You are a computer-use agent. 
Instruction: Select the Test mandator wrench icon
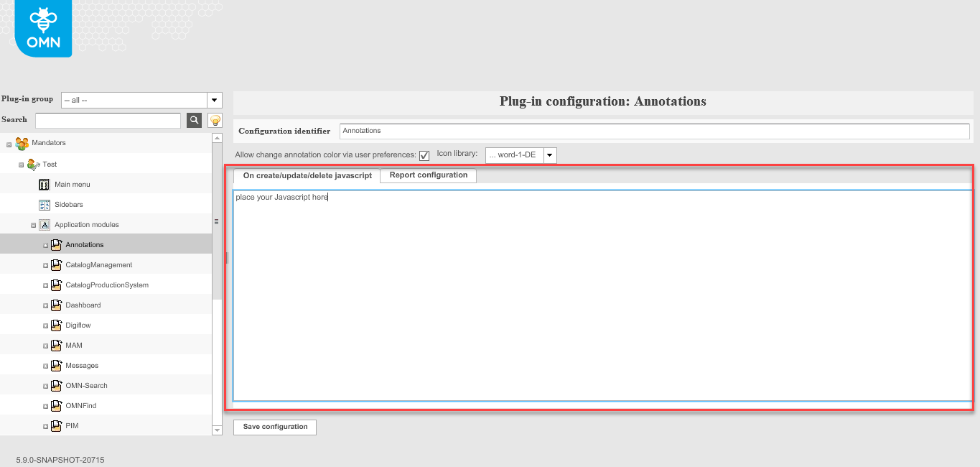point(34,164)
